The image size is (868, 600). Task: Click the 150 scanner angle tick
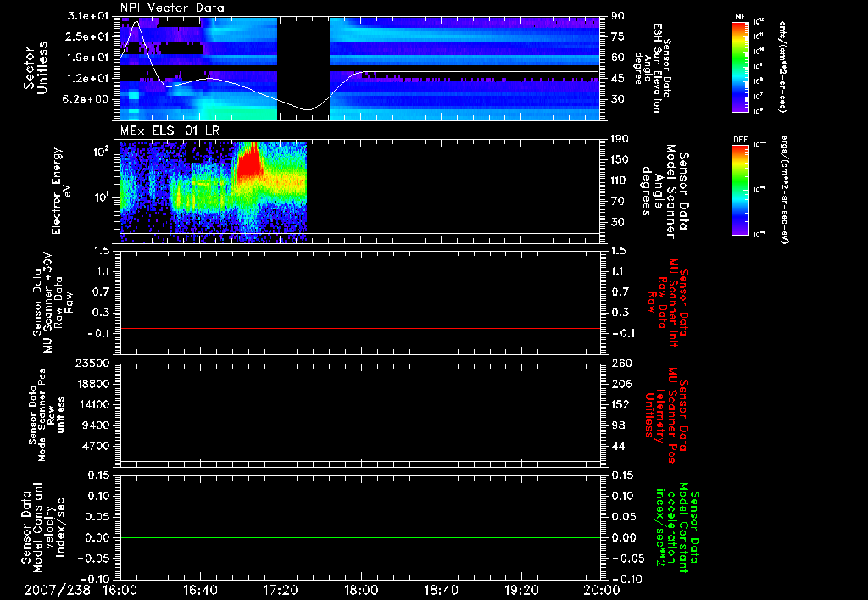(620, 159)
